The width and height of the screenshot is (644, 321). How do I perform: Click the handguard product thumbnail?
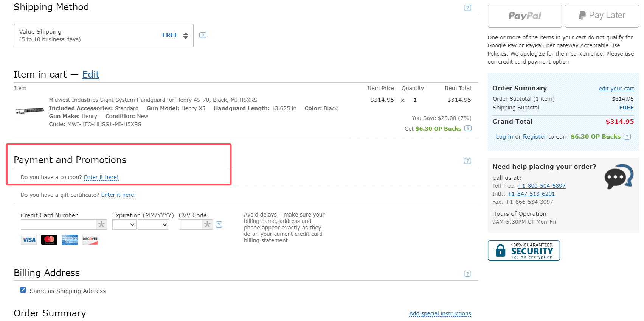(x=30, y=111)
